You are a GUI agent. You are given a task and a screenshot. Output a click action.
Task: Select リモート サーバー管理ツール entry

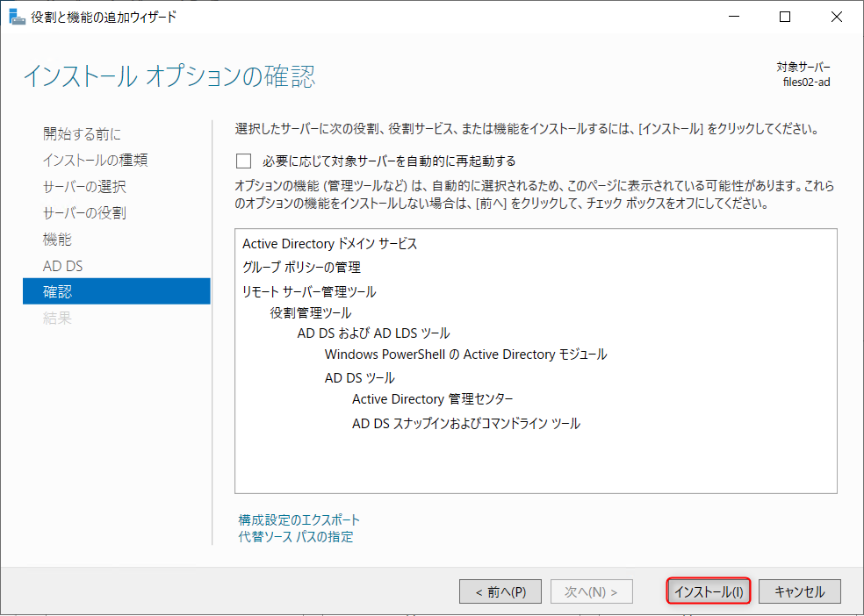click(309, 291)
